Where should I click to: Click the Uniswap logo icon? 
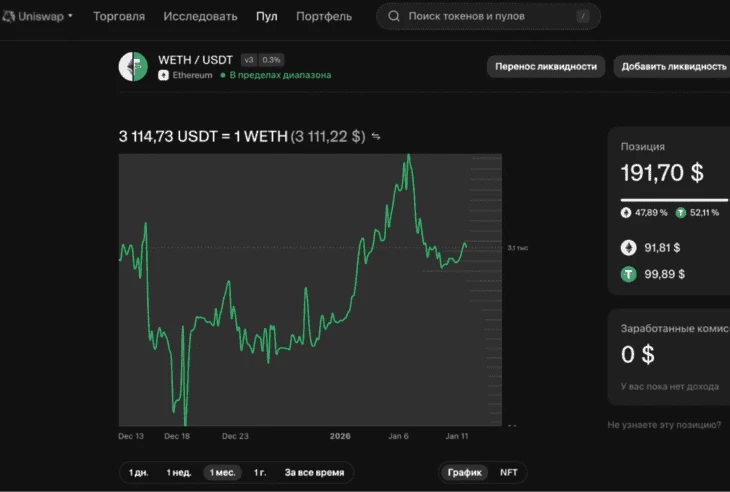[9, 16]
